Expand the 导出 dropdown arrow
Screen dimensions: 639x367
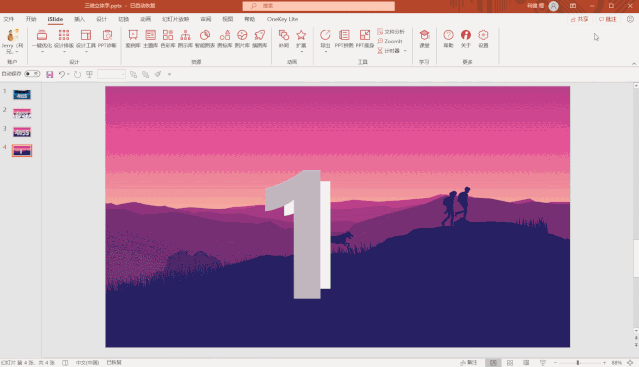pyautogui.click(x=325, y=52)
